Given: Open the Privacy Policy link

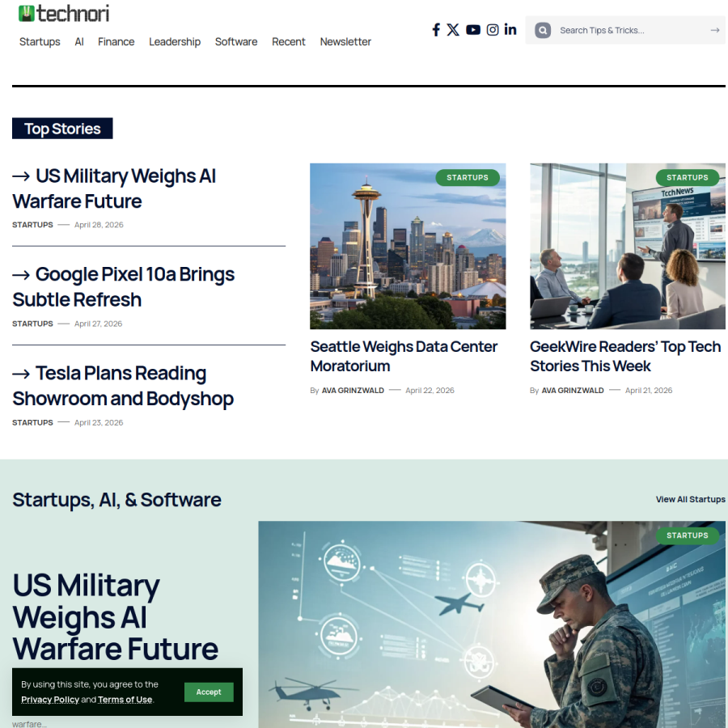Looking at the screenshot, I should [x=50, y=700].
